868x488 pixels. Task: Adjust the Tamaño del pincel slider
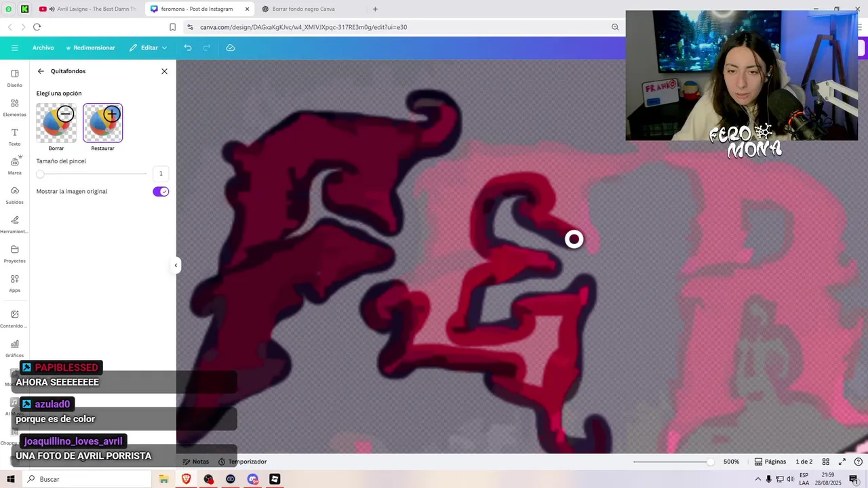tap(92, 174)
